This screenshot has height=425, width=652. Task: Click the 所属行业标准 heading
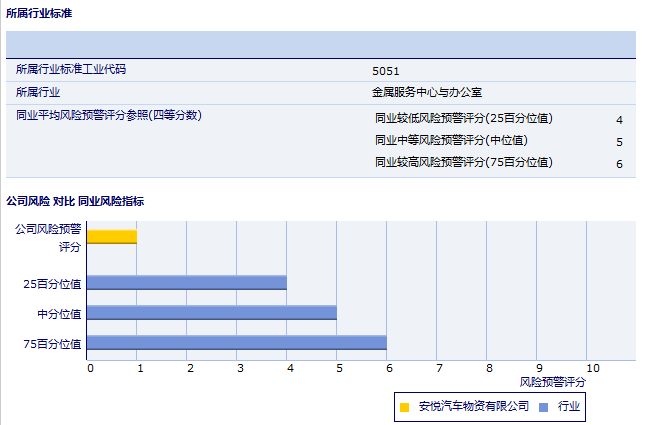pos(39,13)
